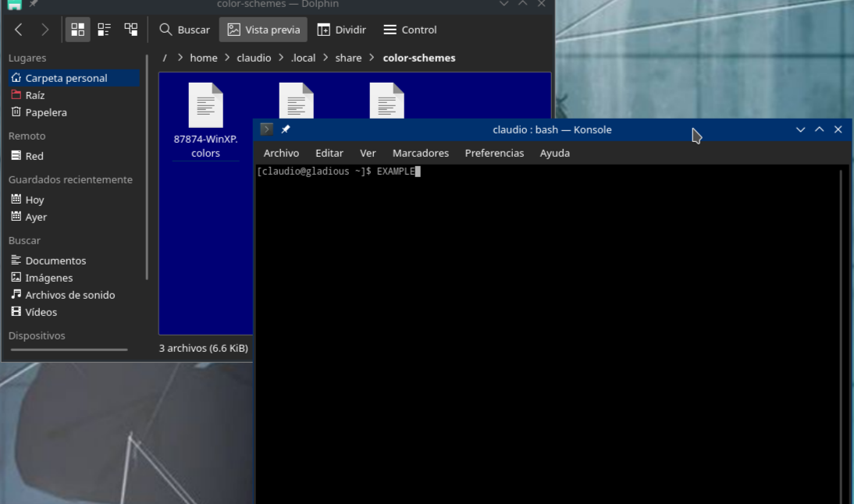The height and width of the screenshot is (504, 854).
Task: Expand chevron after share in breadcrumb
Action: pyautogui.click(x=372, y=58)
